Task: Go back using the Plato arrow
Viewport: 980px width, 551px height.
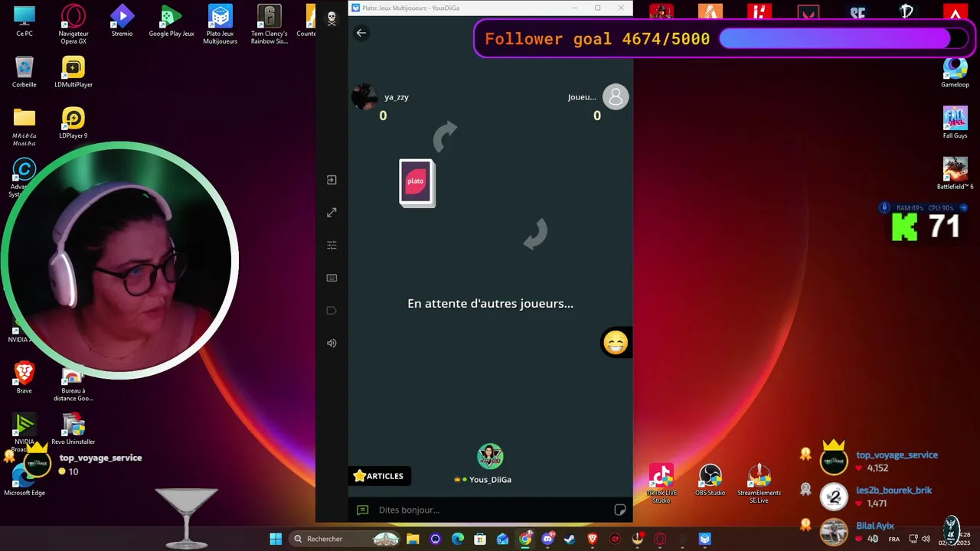Action: [361, 33]
